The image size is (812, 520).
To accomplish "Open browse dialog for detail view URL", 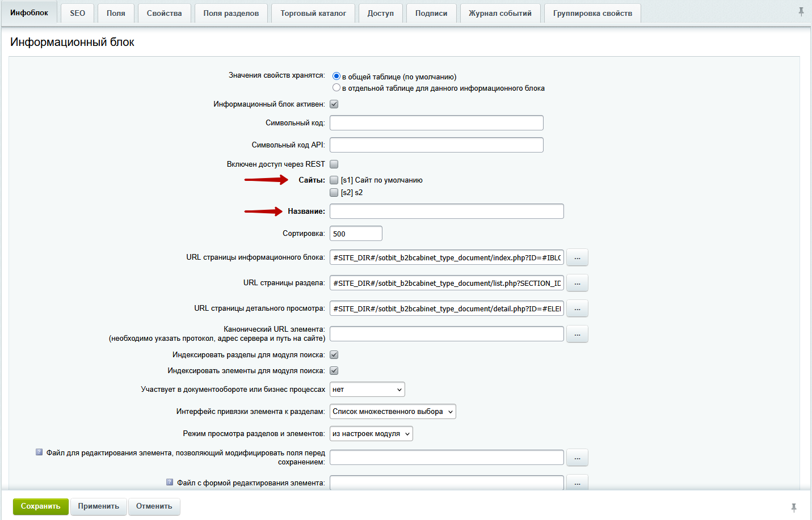I will pos(577,308).
